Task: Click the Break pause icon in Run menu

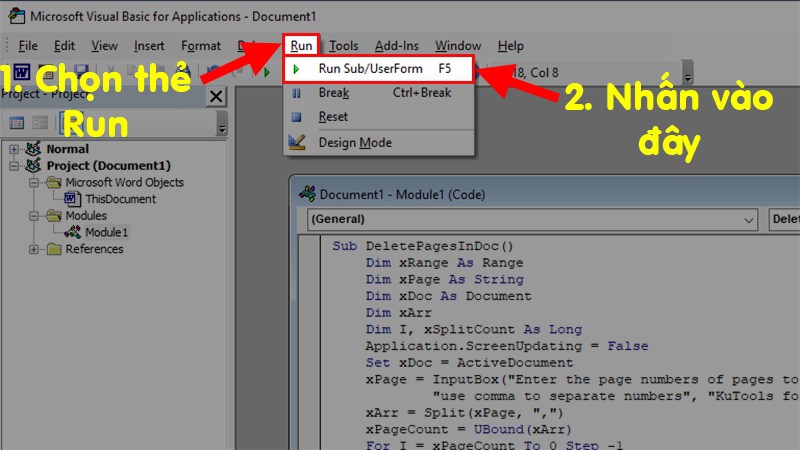Action: (x=296, y=93)
